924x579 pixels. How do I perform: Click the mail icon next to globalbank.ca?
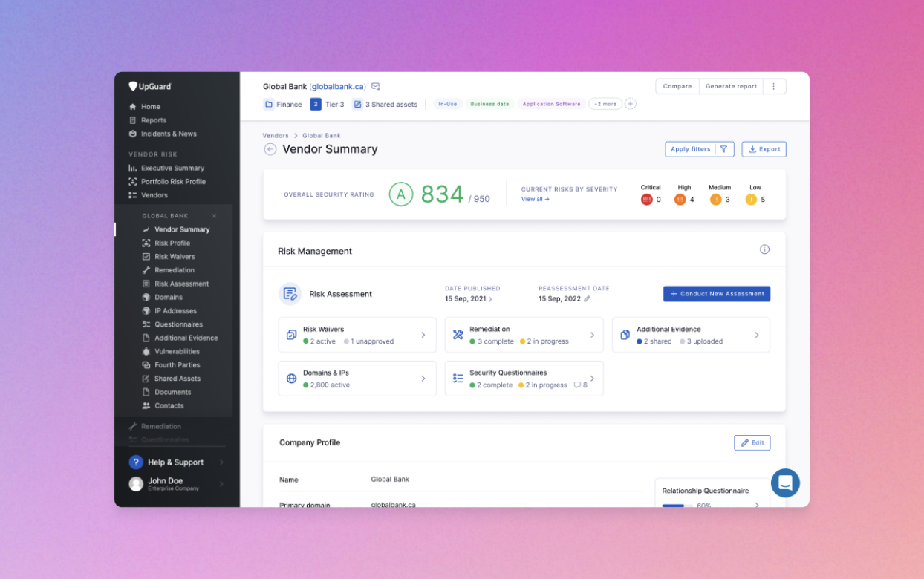(376, 86)
